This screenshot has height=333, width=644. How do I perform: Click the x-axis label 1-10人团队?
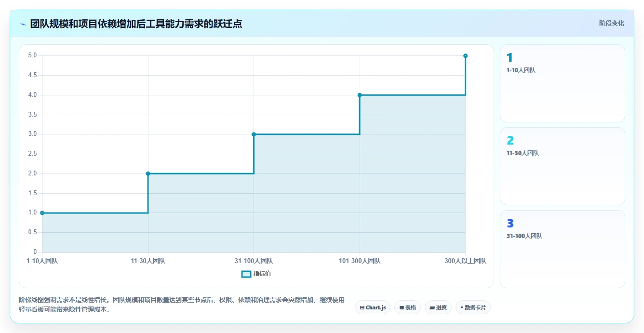pyautogui.click(x=42, y=261)
